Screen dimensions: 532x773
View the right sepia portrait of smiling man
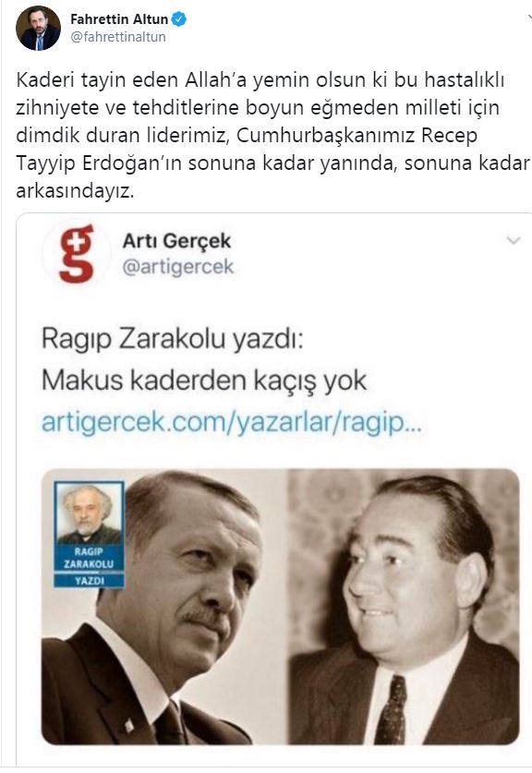click(404, 607)
